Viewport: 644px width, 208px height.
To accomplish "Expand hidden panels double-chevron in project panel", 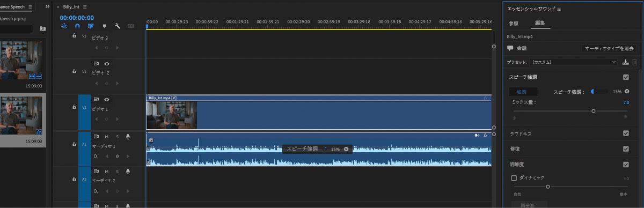I will click(x=47, y=6).
